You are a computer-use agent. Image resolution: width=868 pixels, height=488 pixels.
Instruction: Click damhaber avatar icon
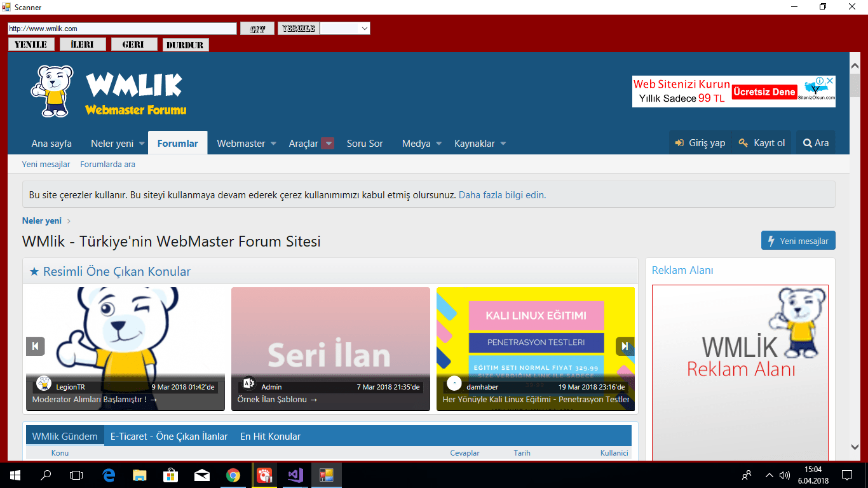pos(454,383)
